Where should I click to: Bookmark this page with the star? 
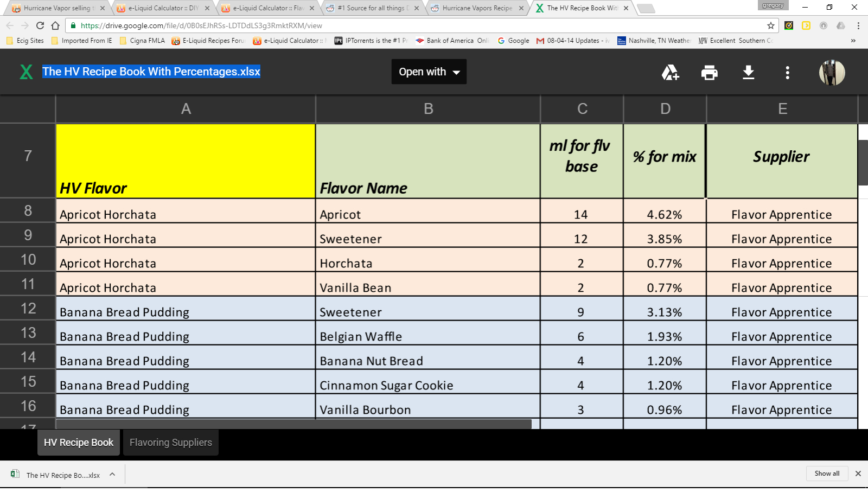click(771, 25)
